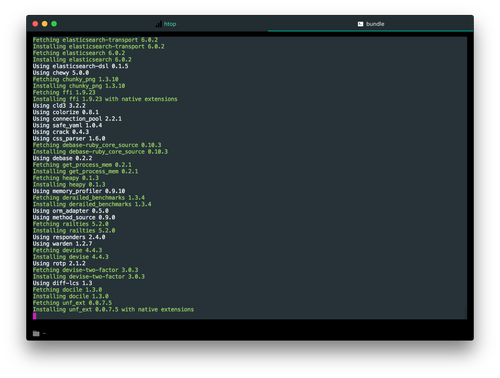Select line 'Using cld3 3.2.2'
Image resolution: width=500 pixels, height=378 pixels.
(59, 106)
